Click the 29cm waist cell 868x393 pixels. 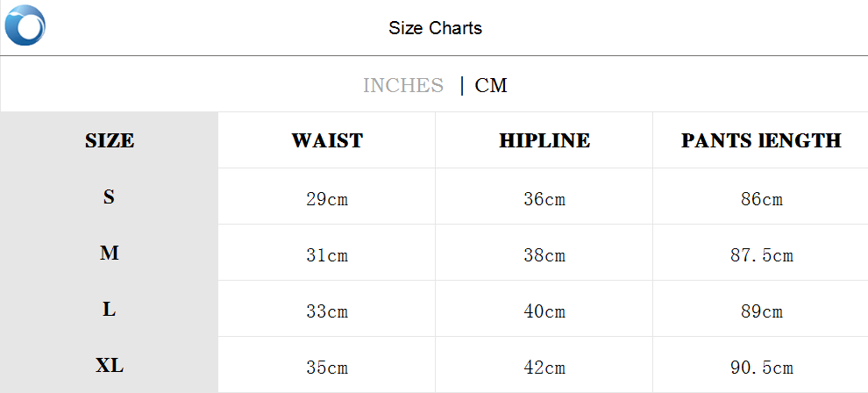[327, 199]
